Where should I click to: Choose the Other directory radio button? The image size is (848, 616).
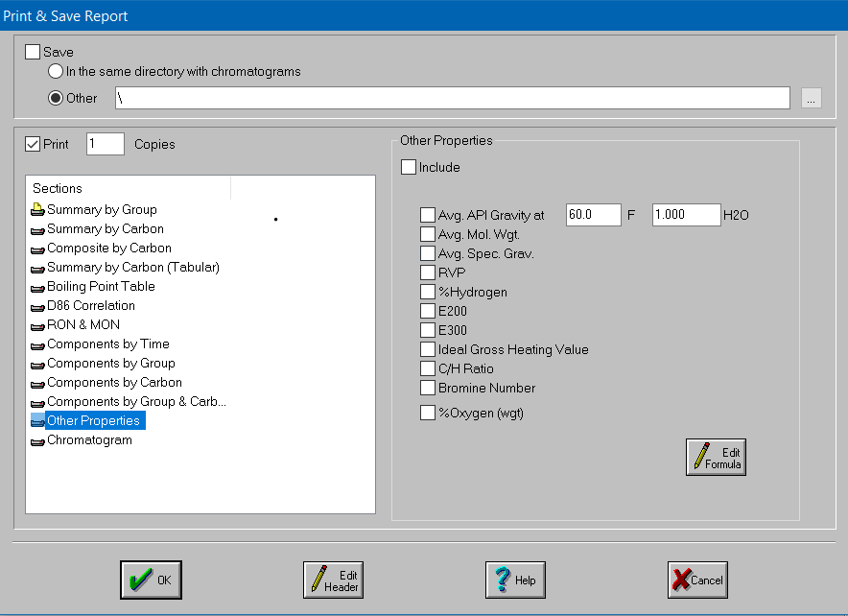point(57,98)
